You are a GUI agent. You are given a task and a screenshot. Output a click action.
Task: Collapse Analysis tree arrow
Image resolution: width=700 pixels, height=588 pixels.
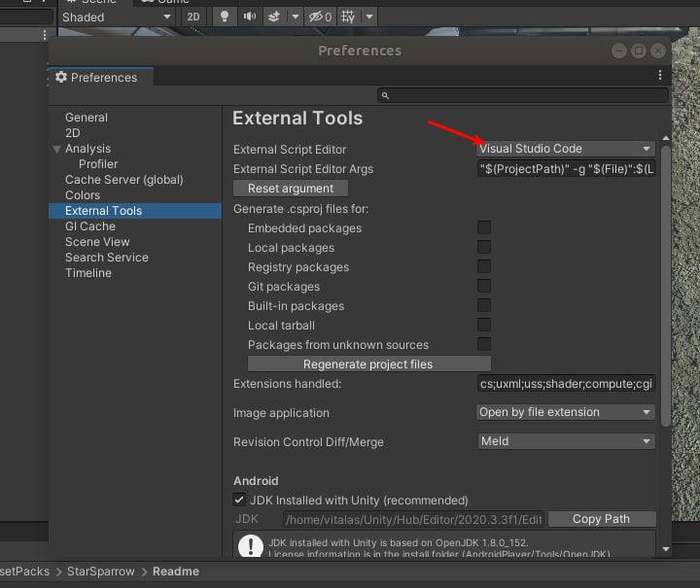click(56, 149)
